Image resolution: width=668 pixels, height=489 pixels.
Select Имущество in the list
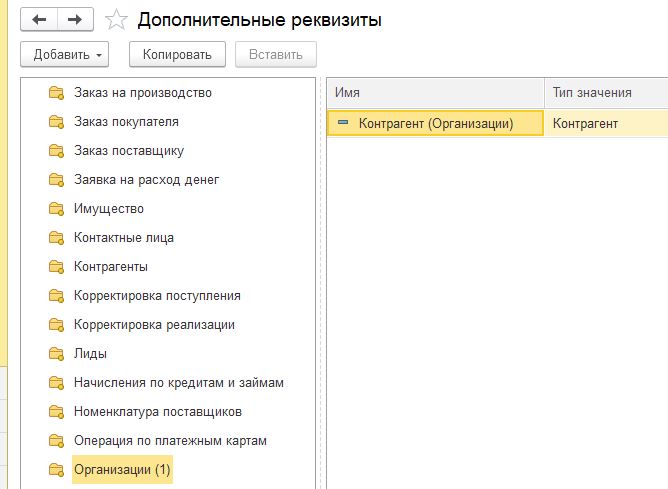(109, 209)
